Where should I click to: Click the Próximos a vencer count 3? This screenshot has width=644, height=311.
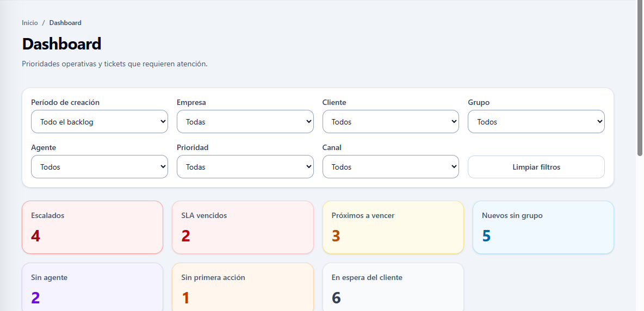click(x=336, y=236)
